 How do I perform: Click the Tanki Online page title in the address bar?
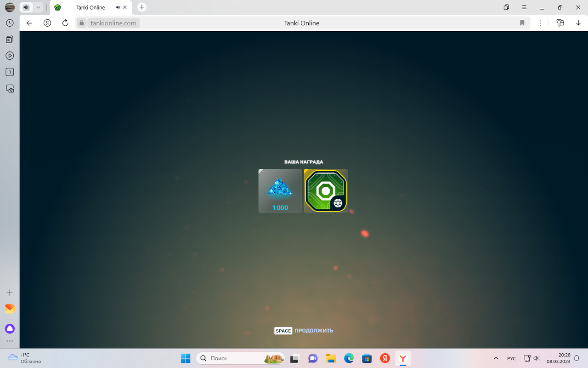[x=302, y=23]
